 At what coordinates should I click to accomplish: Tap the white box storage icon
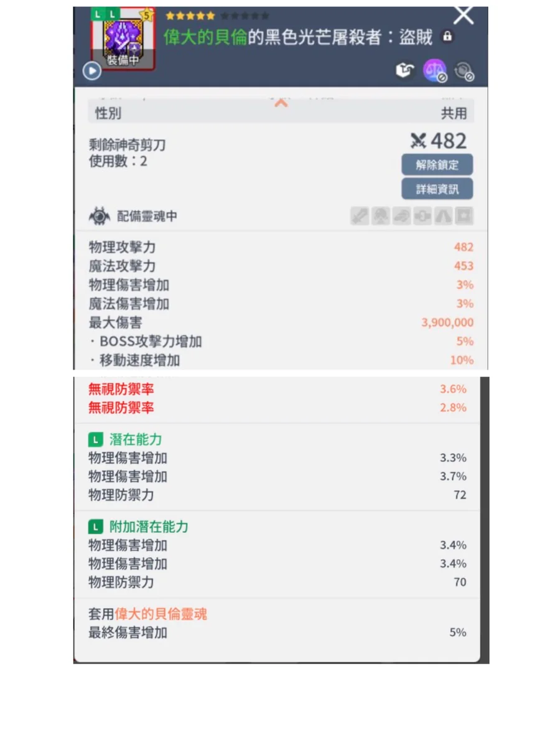coord(405,71)
